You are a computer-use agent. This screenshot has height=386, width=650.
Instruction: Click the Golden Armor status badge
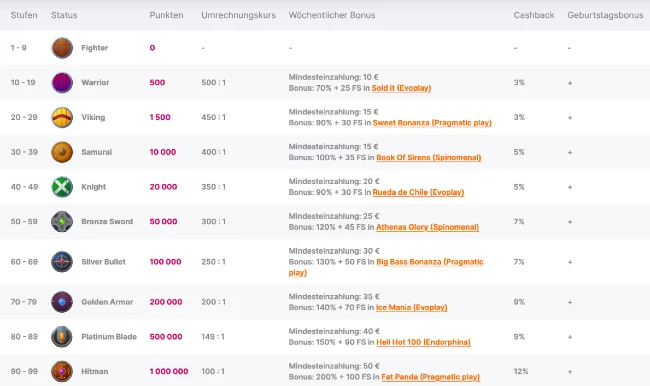click(62, 302)
